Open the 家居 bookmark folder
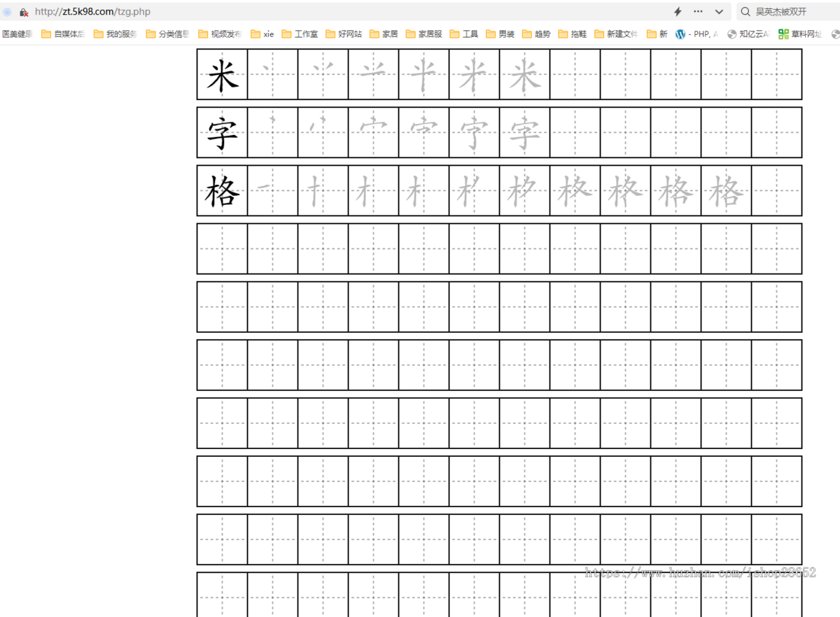 tap(384, 34)
